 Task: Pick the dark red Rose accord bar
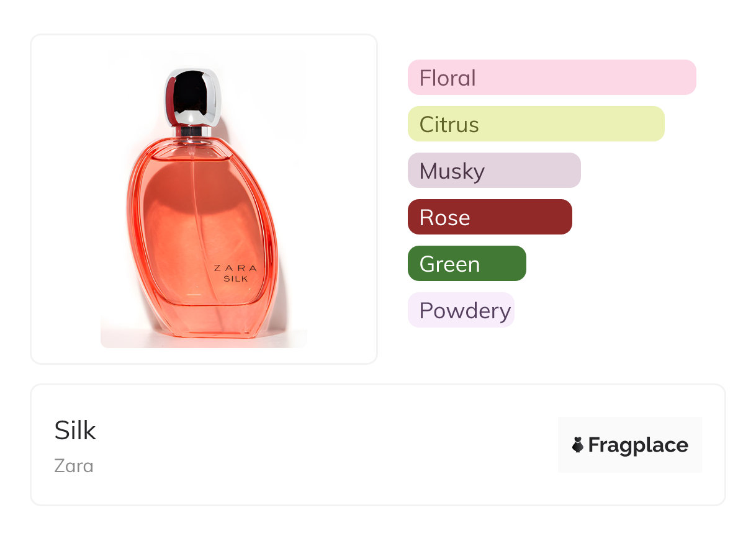pos(489,217)
